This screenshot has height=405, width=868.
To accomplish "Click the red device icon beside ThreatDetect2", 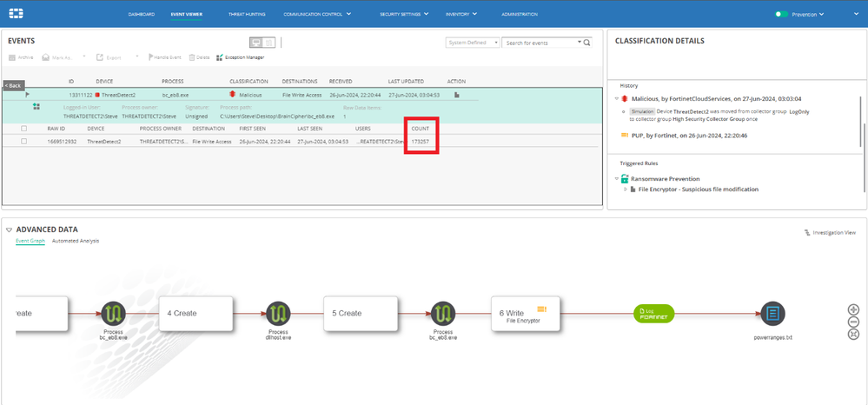I will pyautogui.click(x=97, y=95).
